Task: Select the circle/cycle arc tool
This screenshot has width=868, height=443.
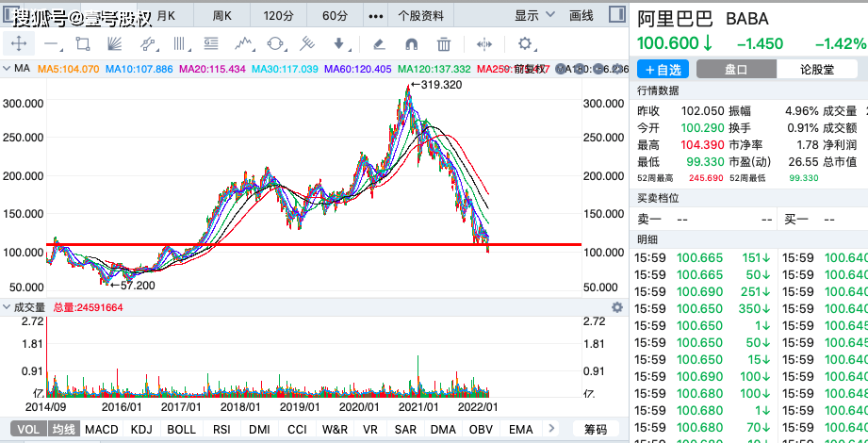Action: (x=276, y=43)
